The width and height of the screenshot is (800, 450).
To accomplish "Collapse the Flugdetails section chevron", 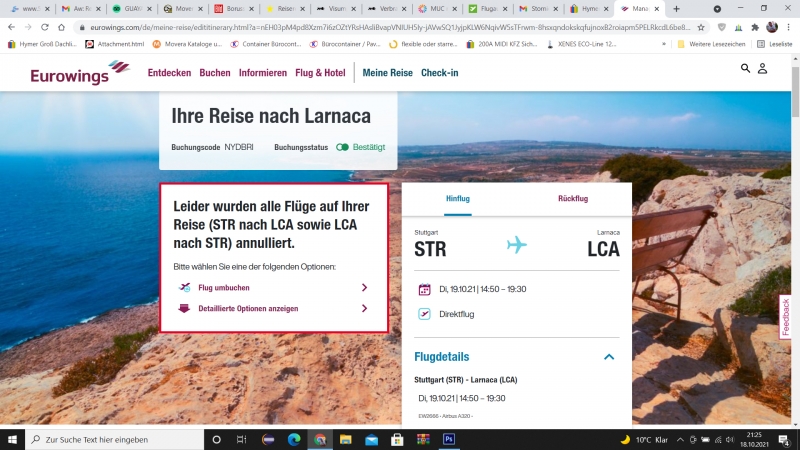I will point(609,357).
